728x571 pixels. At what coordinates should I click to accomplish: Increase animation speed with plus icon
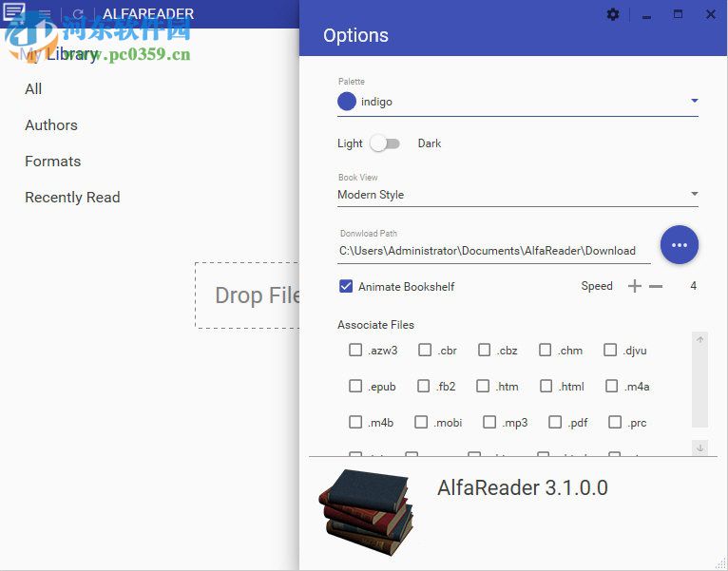click(634, 286)
